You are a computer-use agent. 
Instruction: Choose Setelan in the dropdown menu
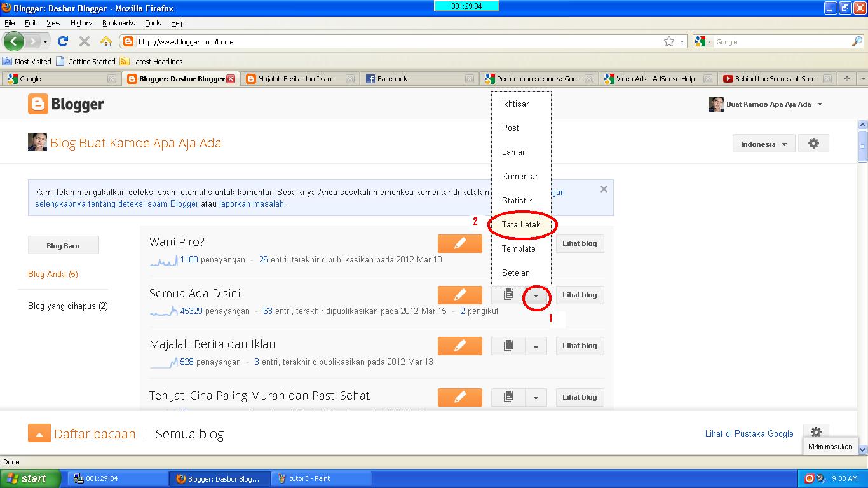click(521, 273)
